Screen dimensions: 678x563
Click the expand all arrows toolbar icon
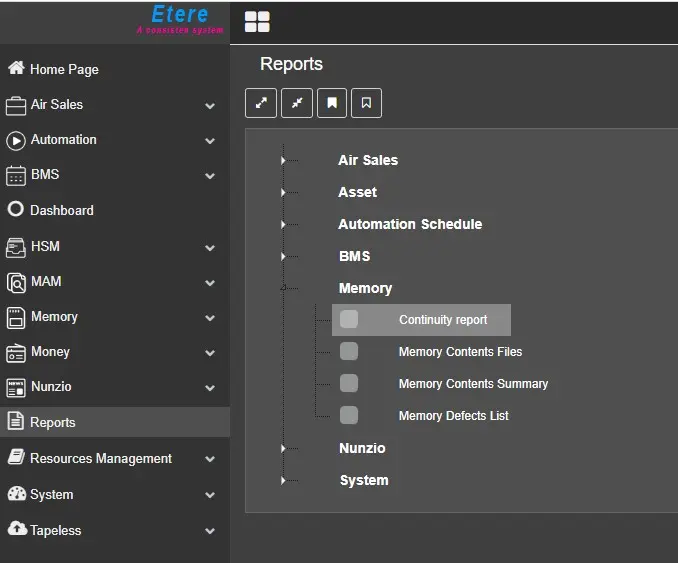(261, 103)
